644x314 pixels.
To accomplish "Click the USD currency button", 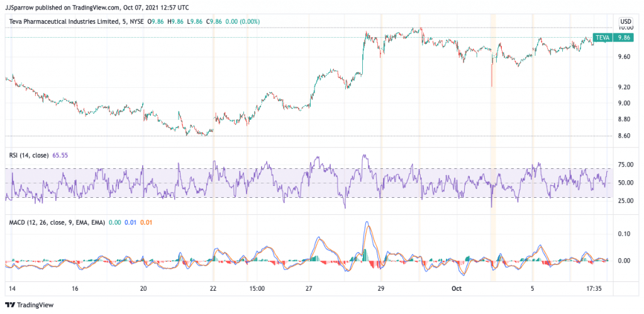I will pos(626,21).
